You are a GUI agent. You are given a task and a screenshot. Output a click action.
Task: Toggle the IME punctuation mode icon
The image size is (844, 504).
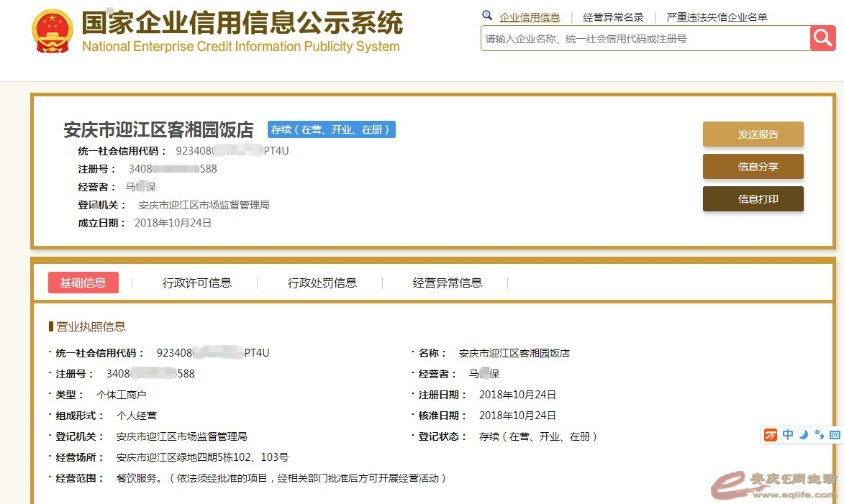[819, 435]
